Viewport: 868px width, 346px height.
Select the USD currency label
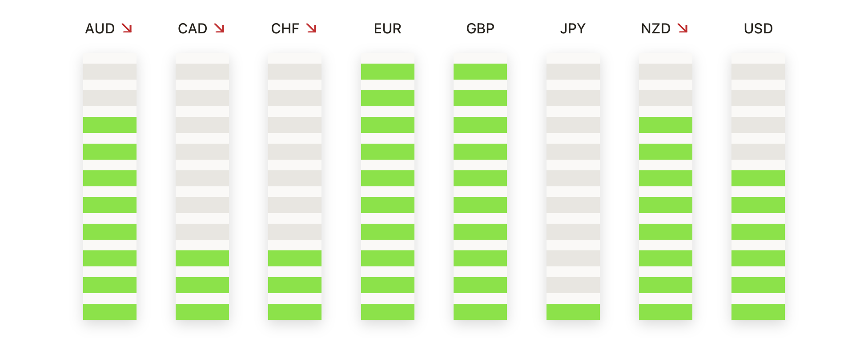coord(758,28)
